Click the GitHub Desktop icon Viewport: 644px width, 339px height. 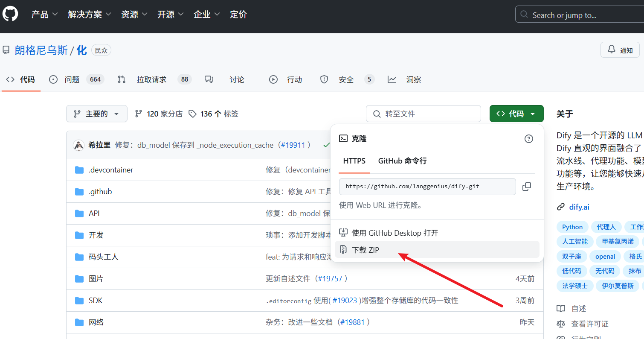pyautogui.click(x=343, y=233)
